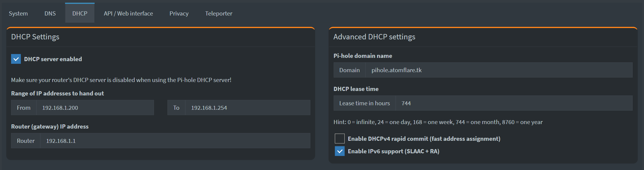Open the Teleporter tab
Image resolution: width=644 pixels, height=170 pixels.
click(219, 13)
